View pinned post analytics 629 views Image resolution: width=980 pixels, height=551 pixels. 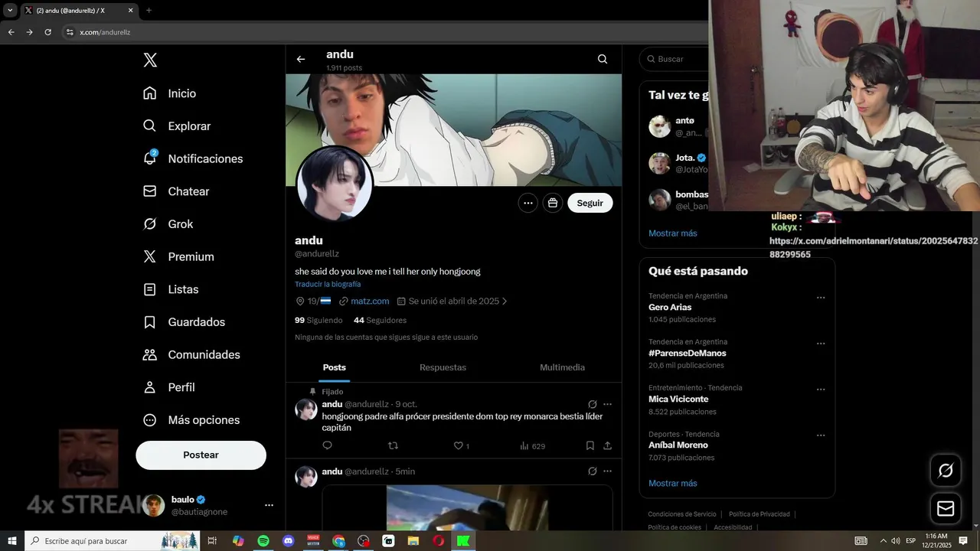(532, 445)
